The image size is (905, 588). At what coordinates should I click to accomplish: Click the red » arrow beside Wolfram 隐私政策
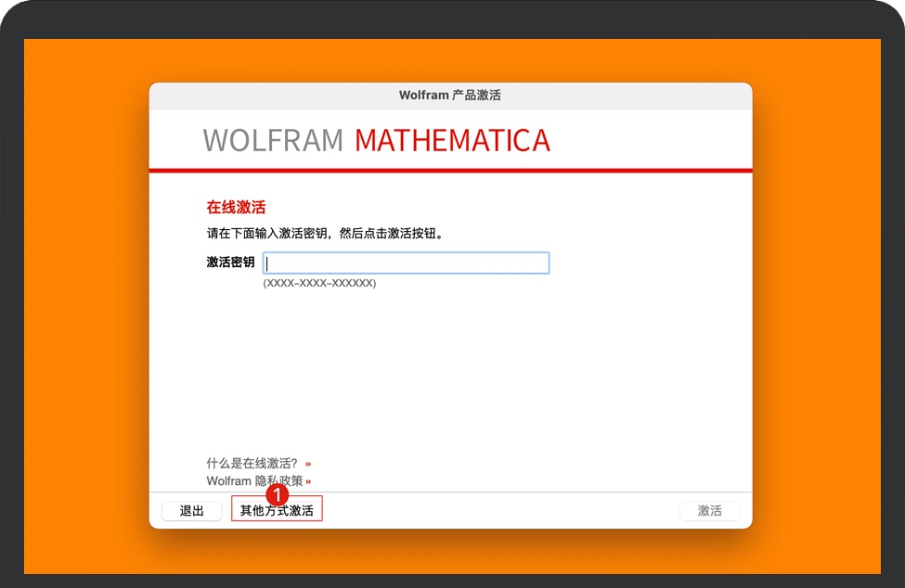click(309, 481)
